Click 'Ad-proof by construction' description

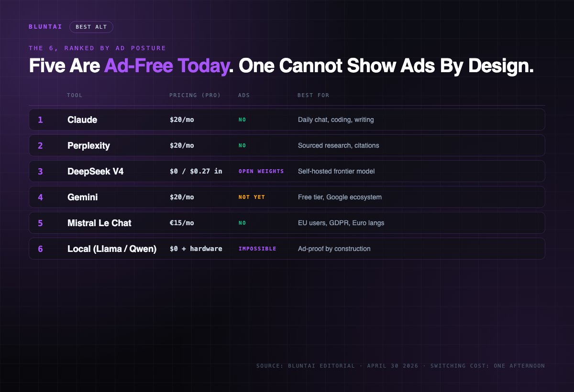coord(334,249)
